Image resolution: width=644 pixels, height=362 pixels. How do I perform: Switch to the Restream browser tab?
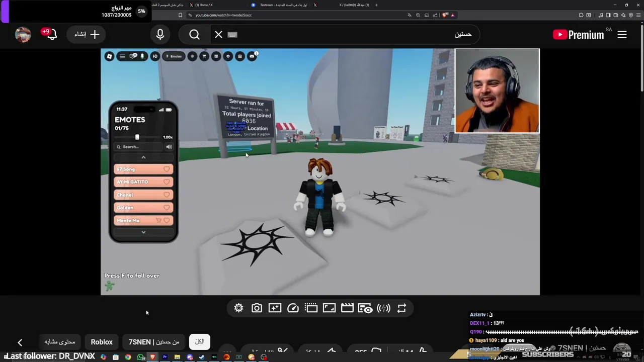pyautogui.click(x=280, y=5)
